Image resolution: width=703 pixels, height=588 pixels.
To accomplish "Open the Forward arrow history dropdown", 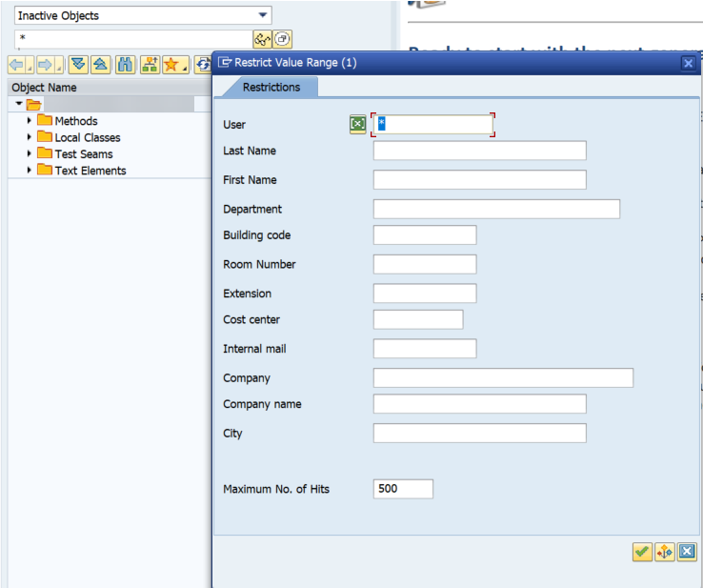I will point(59,65).
